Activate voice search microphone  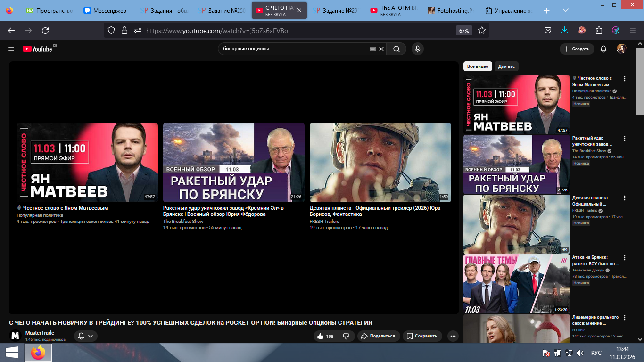click(417, 49)
